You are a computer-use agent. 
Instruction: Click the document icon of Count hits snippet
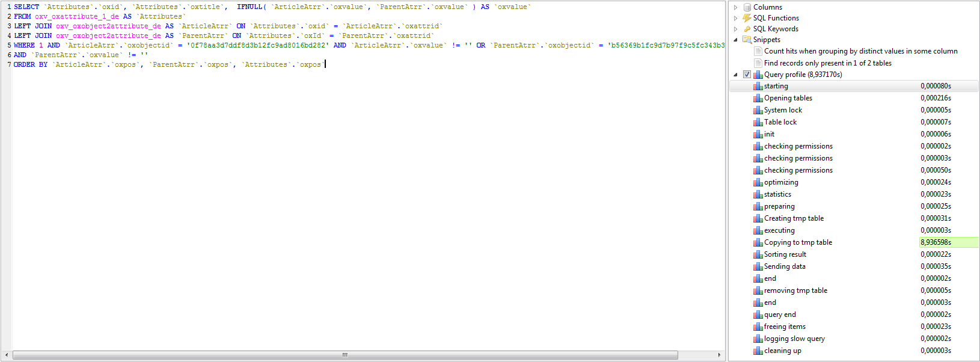(x=758, y=51)
